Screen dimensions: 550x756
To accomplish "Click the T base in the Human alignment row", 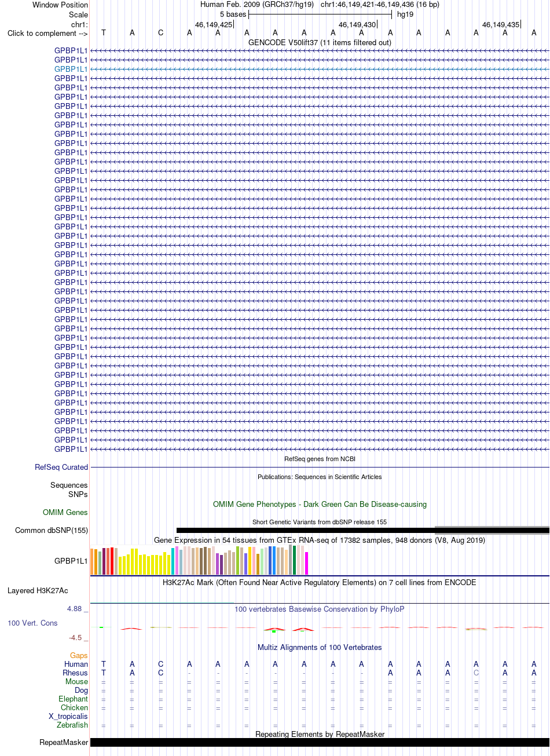I will pyautogui.click(x=104, y=664).
